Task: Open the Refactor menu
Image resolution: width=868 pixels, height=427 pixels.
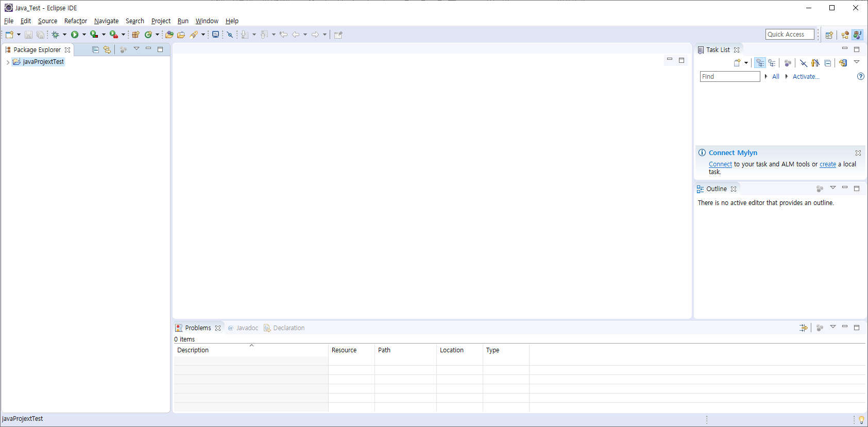Action: click(x=76, y=21)
